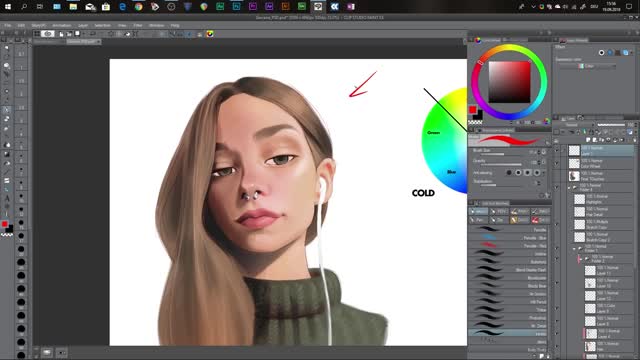The height and width of the screenshot is (360, 640).
Task: Click the border effect circle icon in Layer Property
Action: coord(601,53)
